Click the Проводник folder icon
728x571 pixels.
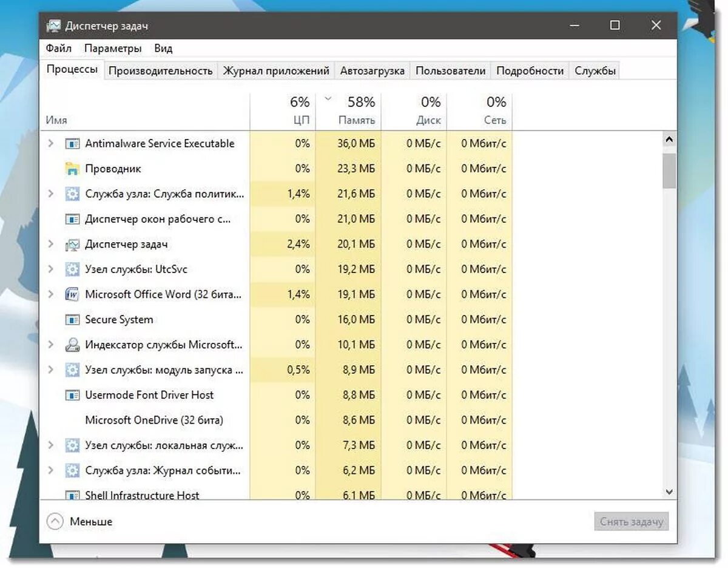(x=72, y=169)
